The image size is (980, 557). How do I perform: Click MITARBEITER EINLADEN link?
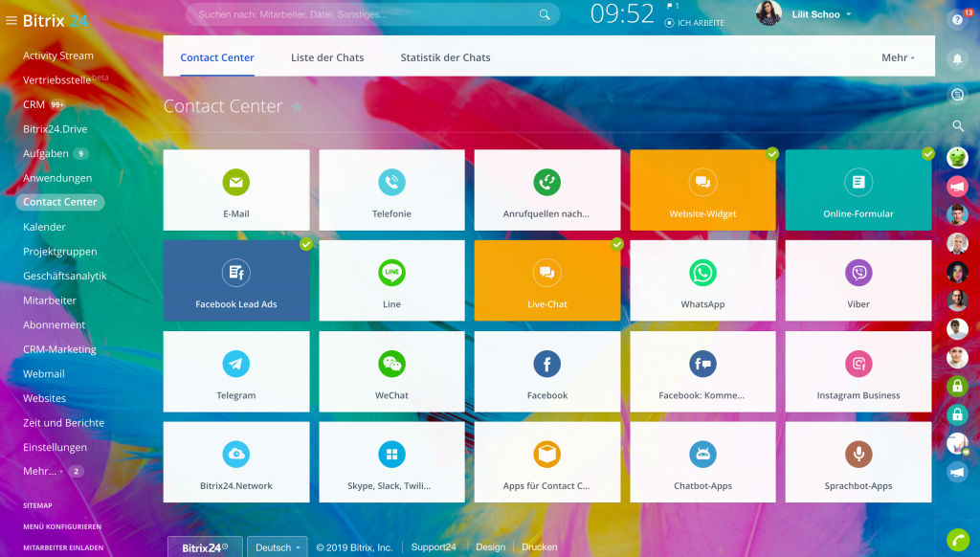[x=63, y=547]
